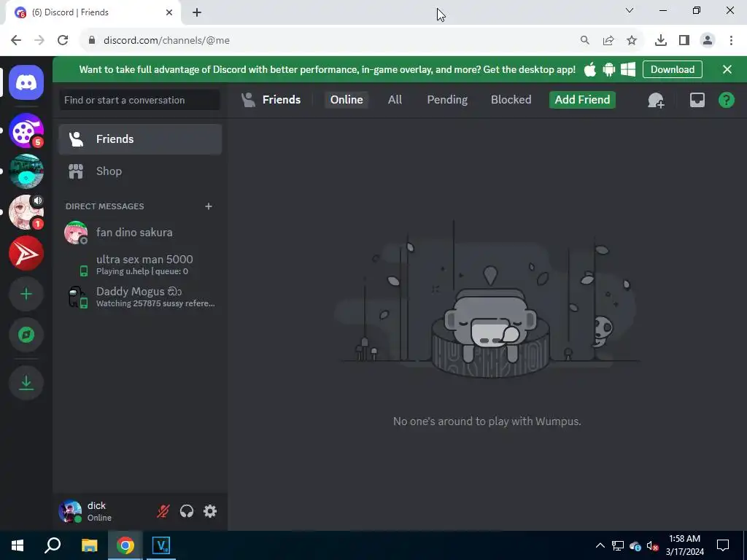Select the All friends tab
This screenshot has width=747, height=560.
395,99
